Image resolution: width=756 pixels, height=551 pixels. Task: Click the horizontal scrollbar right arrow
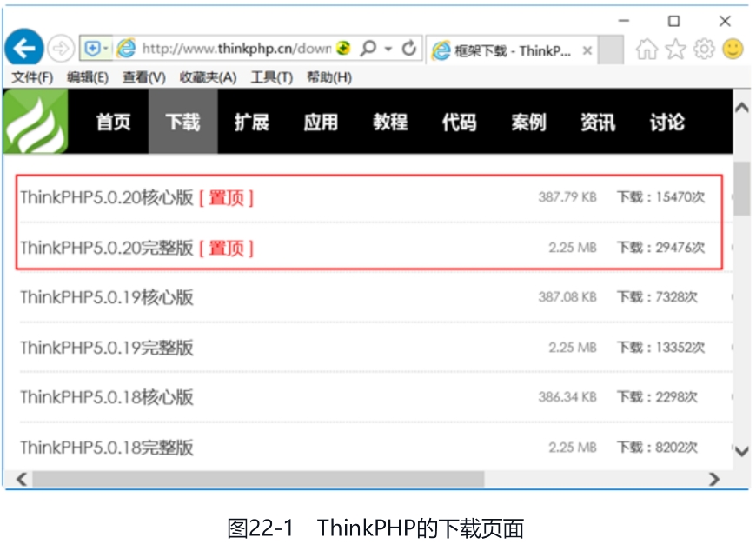pyautogui.click(x=714, y=479)
